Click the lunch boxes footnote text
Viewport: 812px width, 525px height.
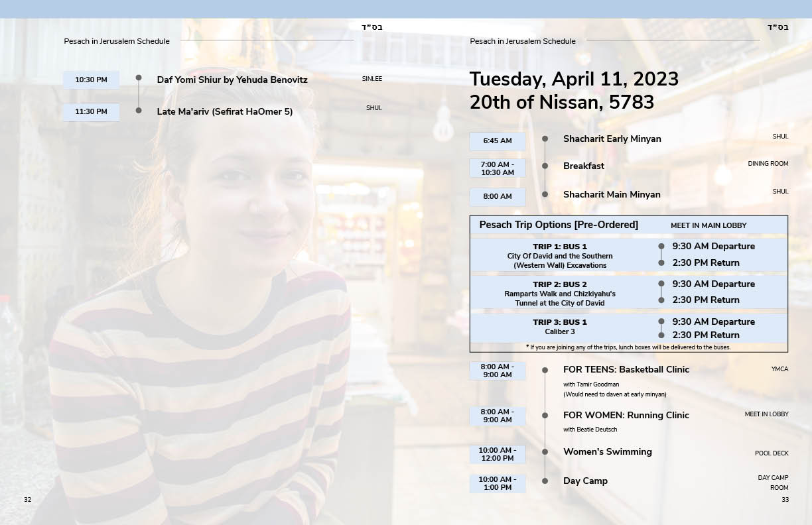point(628,347)
